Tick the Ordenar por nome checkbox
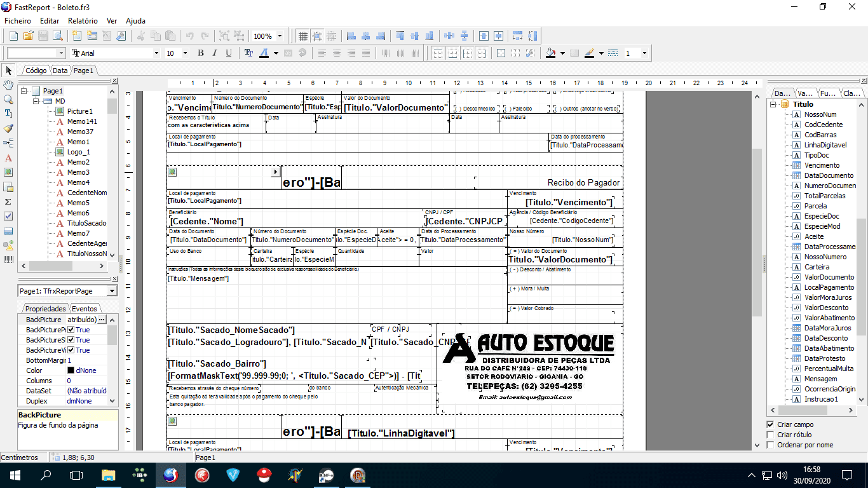Viewport: 868px width, 488px height. [771, 445]
